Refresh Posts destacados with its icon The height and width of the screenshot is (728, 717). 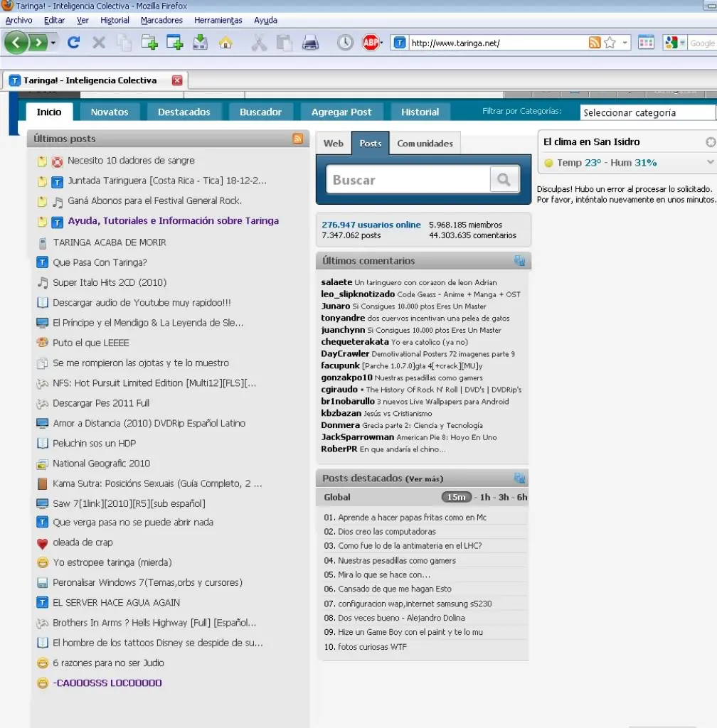pos(520,478)
